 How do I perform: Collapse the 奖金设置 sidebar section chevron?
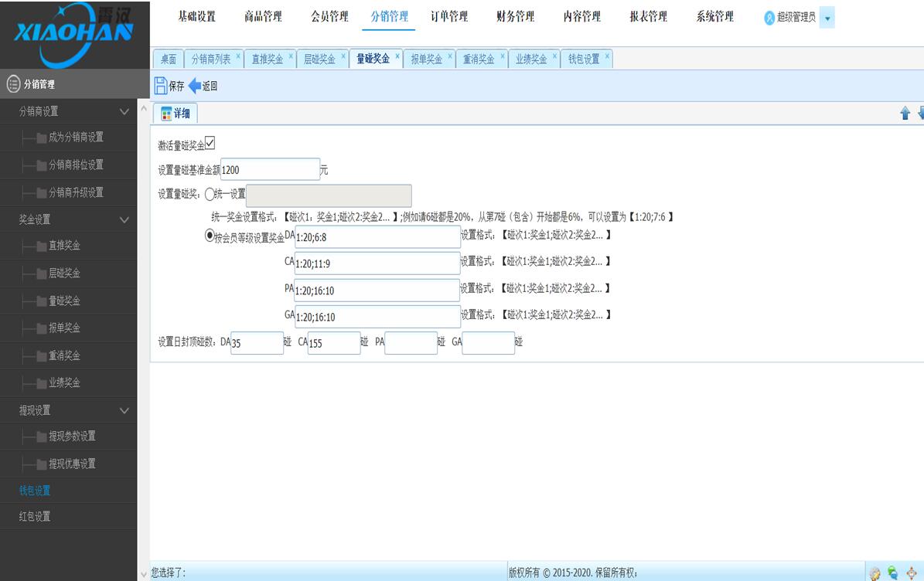click(x=124, y=219)
